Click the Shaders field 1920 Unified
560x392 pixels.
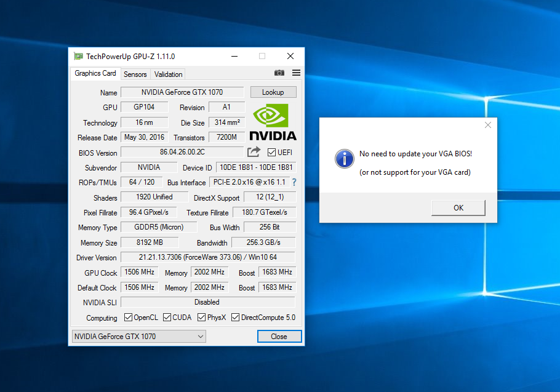point(154,197)
